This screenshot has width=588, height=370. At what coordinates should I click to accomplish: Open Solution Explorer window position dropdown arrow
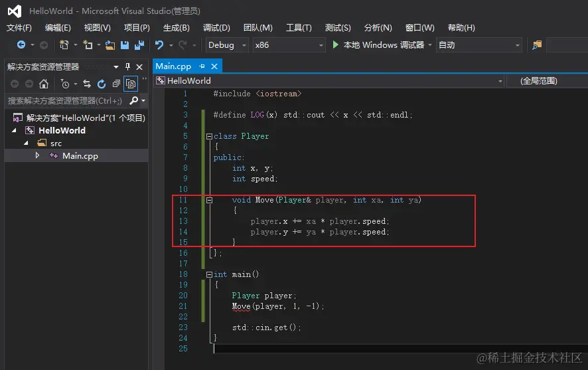(x=116, y=67)
